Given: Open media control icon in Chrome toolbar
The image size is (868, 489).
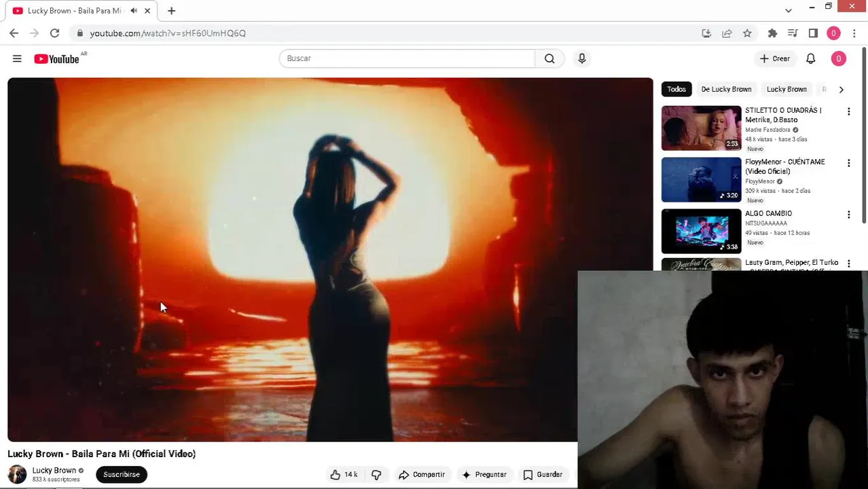Looking at the screenshot, I should 793,33.
